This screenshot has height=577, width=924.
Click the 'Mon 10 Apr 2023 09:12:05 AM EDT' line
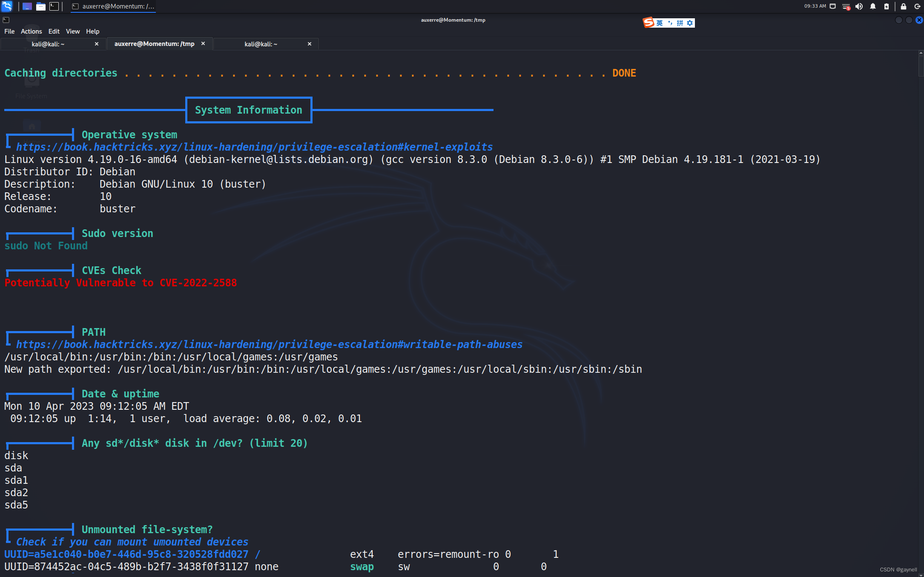click(x=97, y=406)
